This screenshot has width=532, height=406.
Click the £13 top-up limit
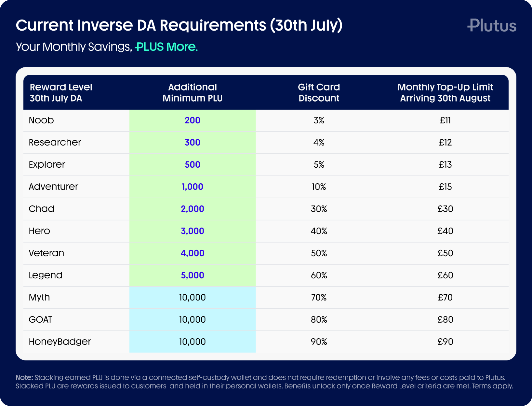pyautogui.click(x=445, y=164)
